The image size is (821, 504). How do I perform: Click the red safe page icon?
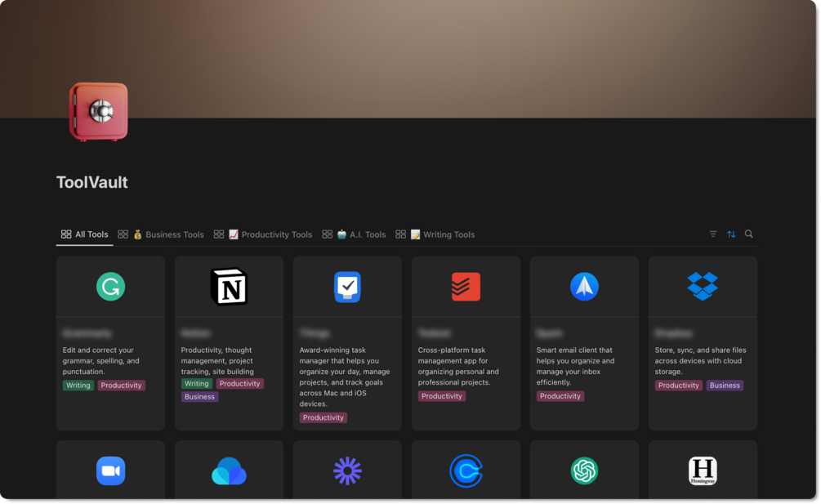point(98,111)
